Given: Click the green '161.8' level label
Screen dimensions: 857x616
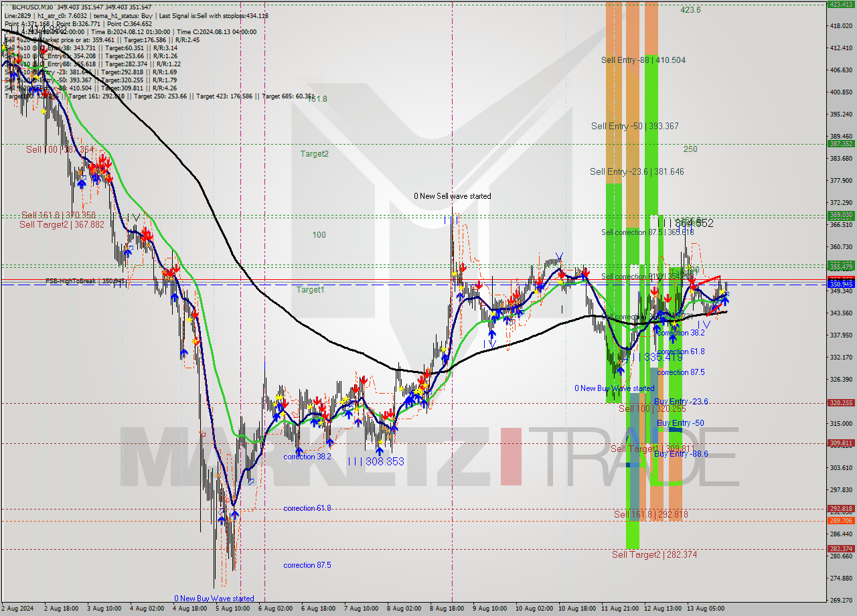Looking at the screenshot, I should coord(317,99).
